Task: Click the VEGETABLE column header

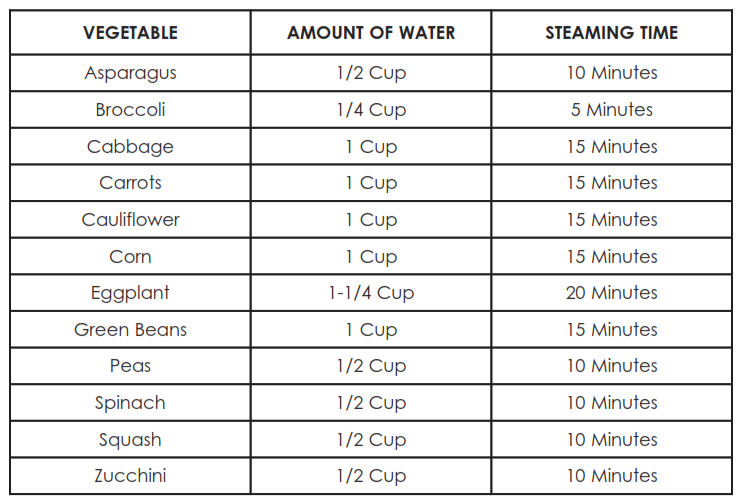Action: pyautogui.click(x=131, y=33)
